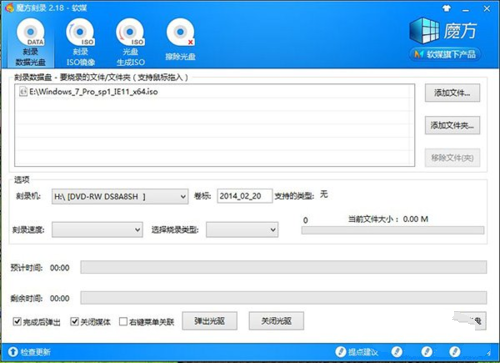Click the 魔方刻录 app icon in title bar
The image size is (500, 363).
10,7
